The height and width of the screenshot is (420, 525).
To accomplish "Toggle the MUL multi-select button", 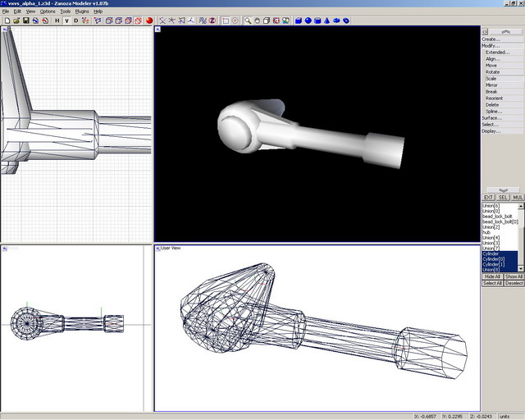I will coord(517,197).
